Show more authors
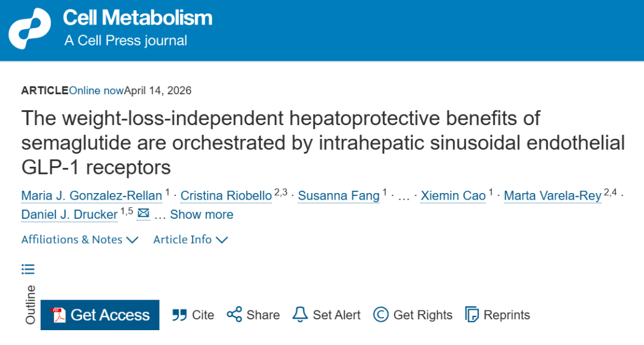Viewport: 644px width, 345px height. point(201,215)
